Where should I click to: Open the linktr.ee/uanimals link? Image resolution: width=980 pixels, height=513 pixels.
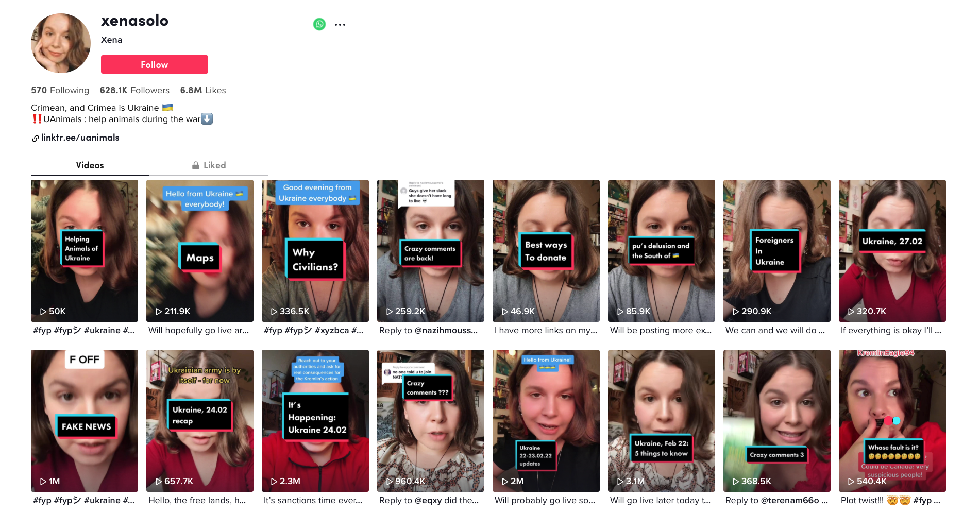pyautogui.click(x=80, y=138)
